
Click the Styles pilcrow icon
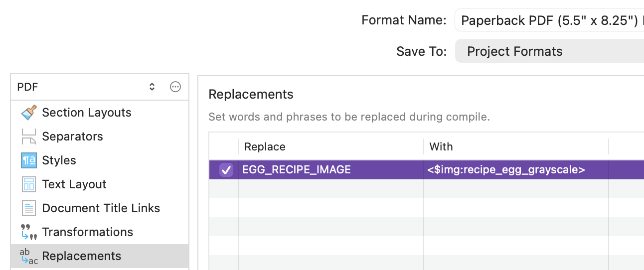[29, 160]
